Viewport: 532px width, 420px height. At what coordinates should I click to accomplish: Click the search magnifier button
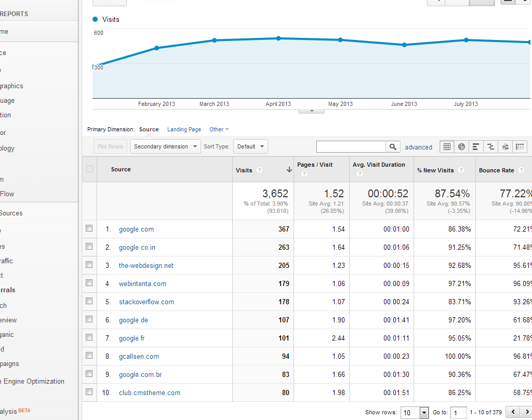coord(393,147)
